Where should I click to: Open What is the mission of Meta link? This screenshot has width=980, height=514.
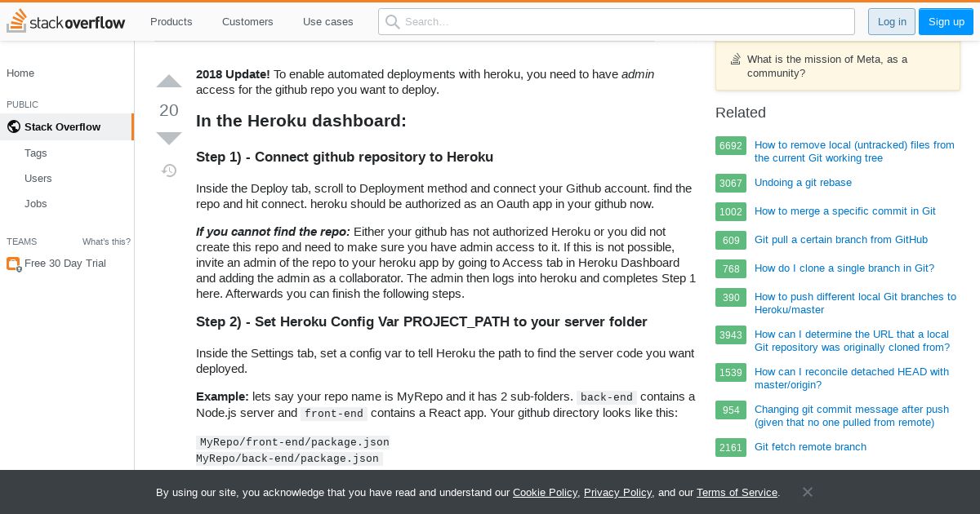(827, 65)
